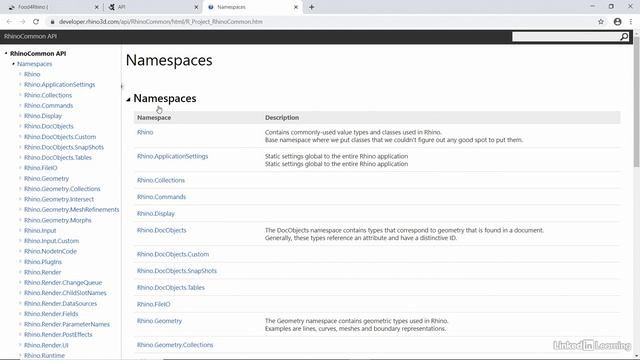Open Rhino.PlugIns in sidebar
Viewport: 640px width, 360px height.
point(43,262)
